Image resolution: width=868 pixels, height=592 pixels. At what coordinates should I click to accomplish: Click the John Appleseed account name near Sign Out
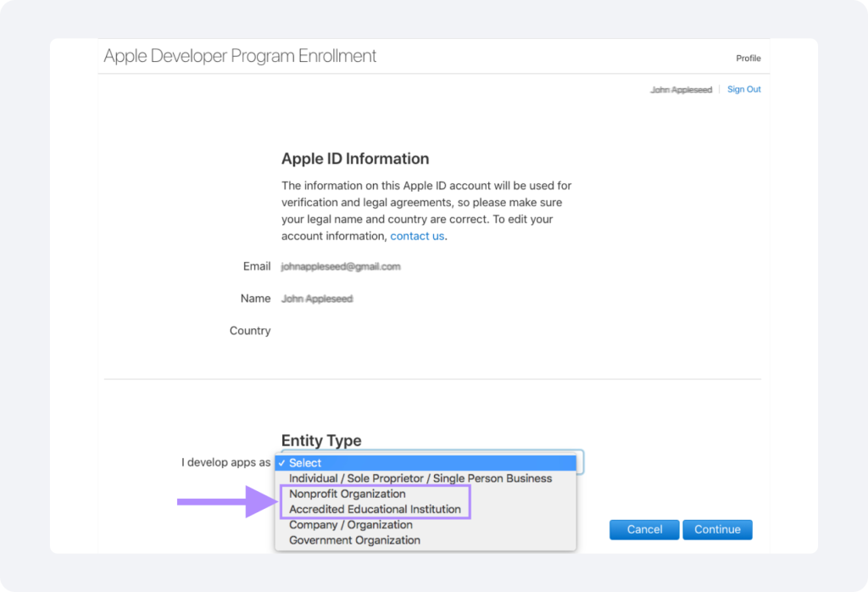(681, 90)
